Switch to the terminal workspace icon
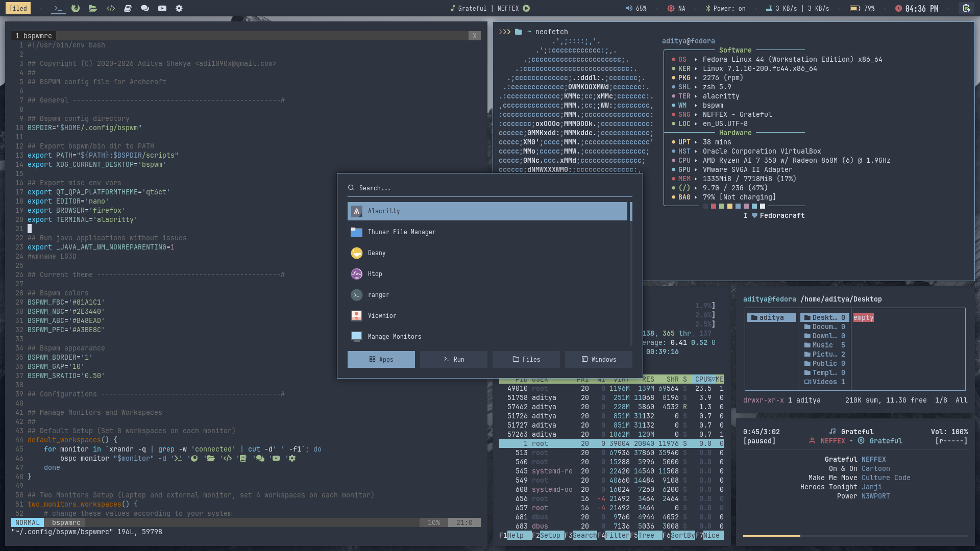 click(58, 8)
